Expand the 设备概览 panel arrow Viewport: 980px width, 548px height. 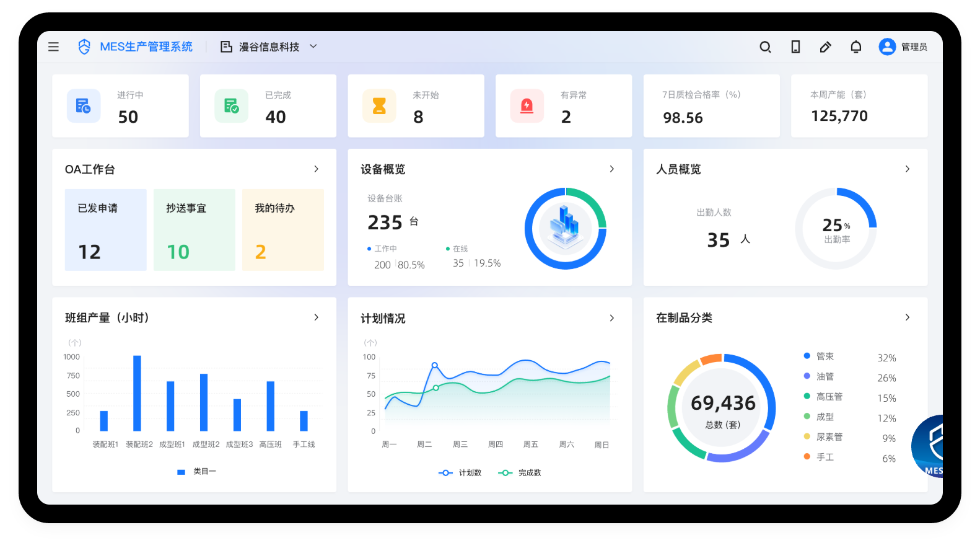611,169
